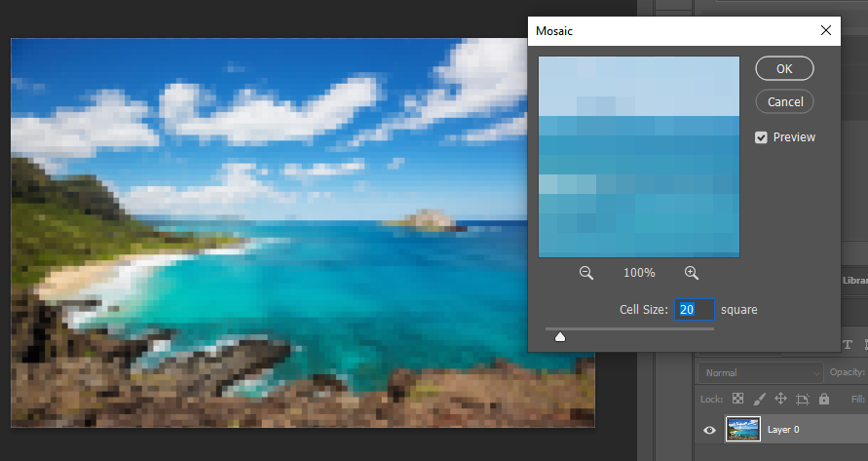
Task: Select the Layer 0 thumbnail
Action: point(742,429)
